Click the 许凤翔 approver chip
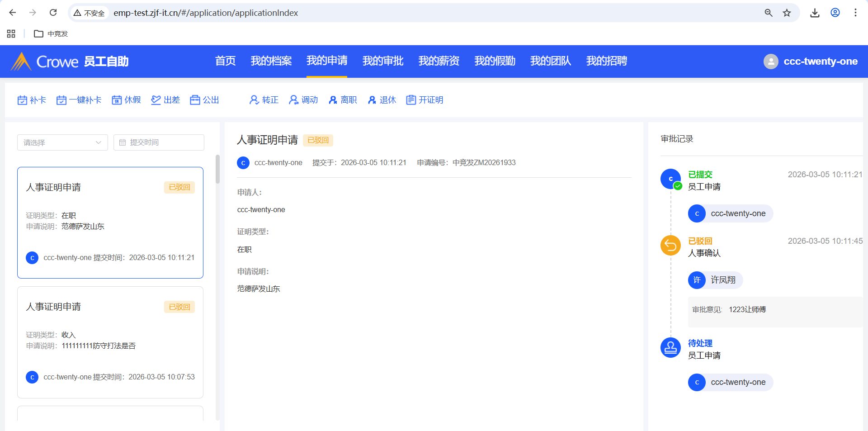The image size is (868, 431). tap(716, 280)
